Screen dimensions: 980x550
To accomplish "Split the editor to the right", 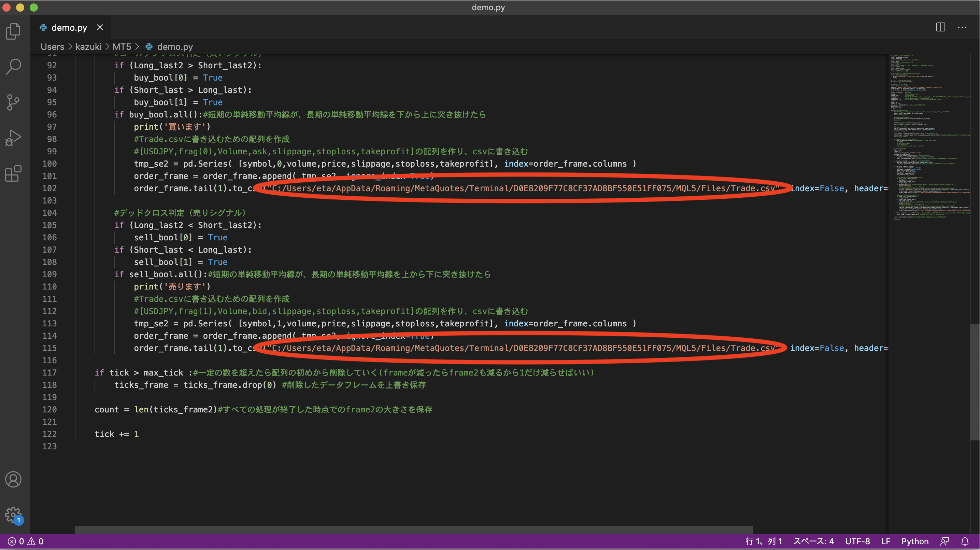I will pyautogui.click(x=940, y=27).
